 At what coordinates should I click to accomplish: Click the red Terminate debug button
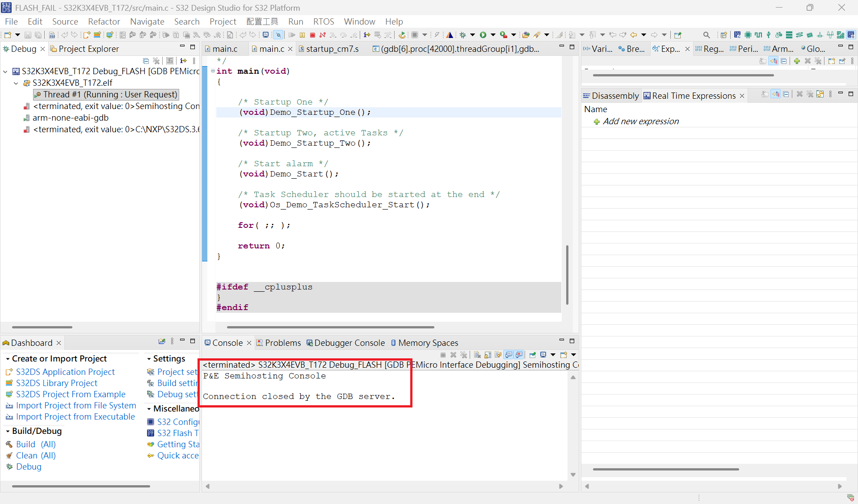pyautogui.click(x=313, y=35)
